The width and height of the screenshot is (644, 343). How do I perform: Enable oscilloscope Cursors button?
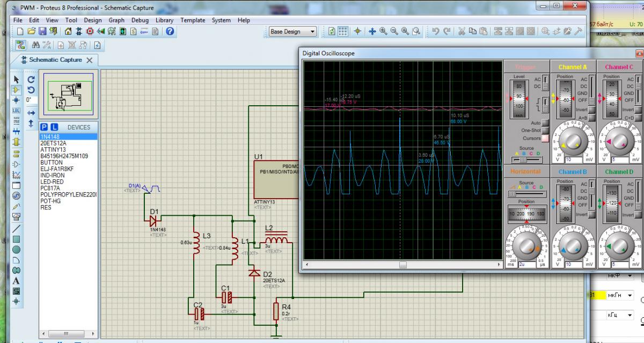click(x=545, y=138)
